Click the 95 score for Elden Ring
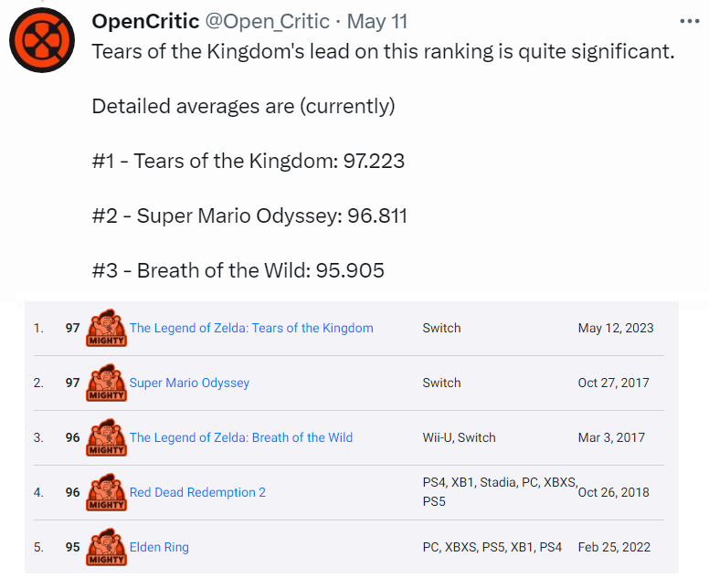 pos(72,547)
